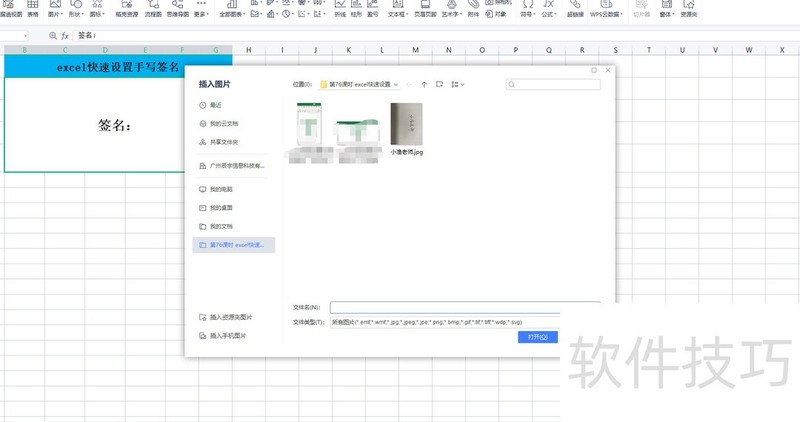Click the formula bar showing 签名
Viewport: 800px width, 422px height.
[436, 36]
